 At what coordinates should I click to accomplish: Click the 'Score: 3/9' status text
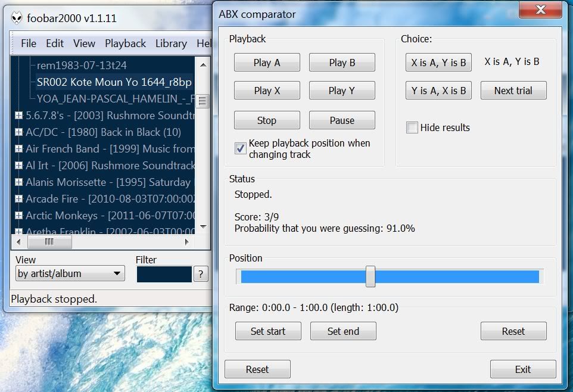click(257, 217)
